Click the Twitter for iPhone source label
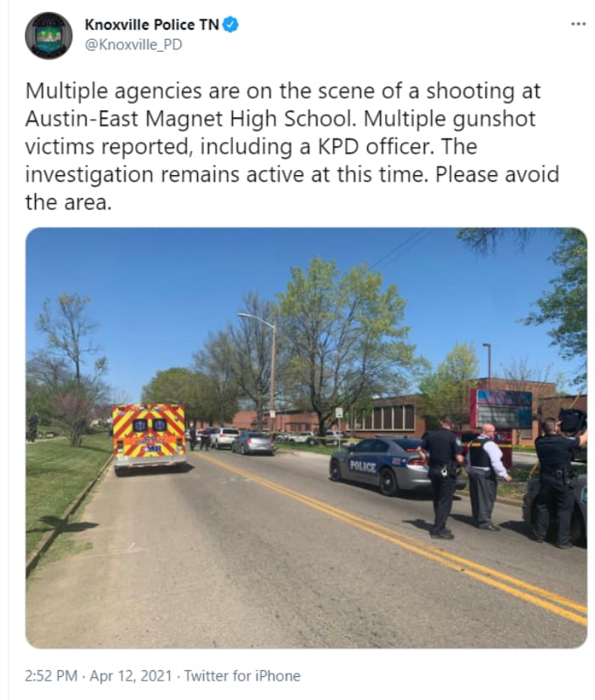Image resolution: width=595 pixels, height=700 pixels. [x=242, y=675]
